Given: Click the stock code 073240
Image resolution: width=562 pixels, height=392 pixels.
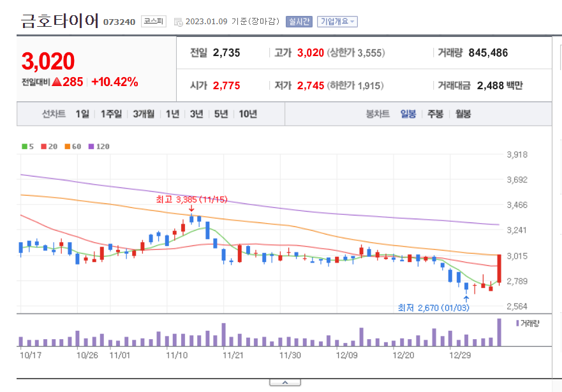Looking at the screenshot, I should (x=119, y=22).
